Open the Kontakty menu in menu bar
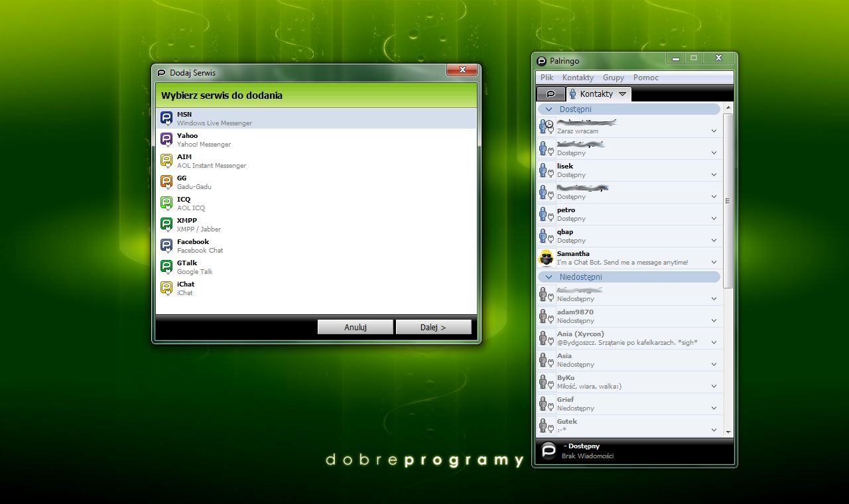The width and height of the screenshot is (849, 504). tap(578, 78)
